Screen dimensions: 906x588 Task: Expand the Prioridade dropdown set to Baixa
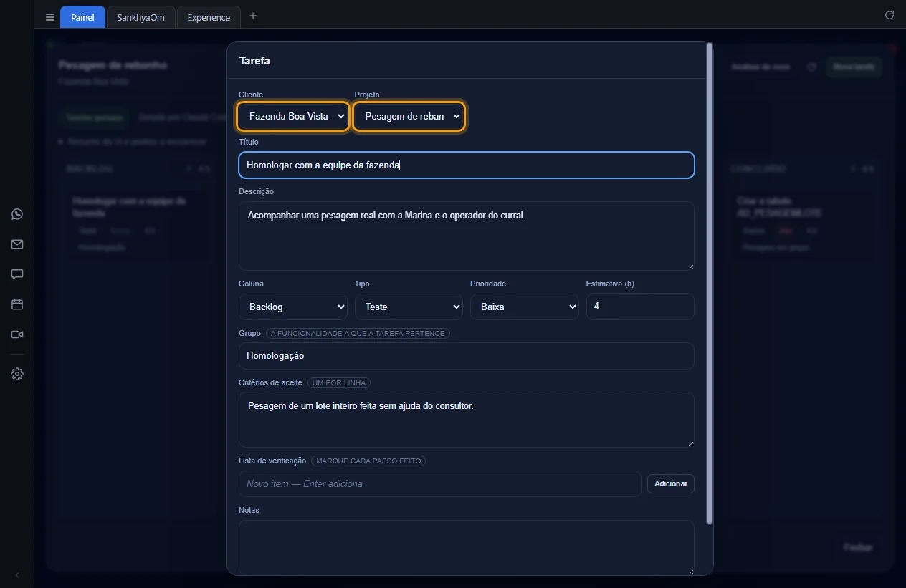click(525, 307)
